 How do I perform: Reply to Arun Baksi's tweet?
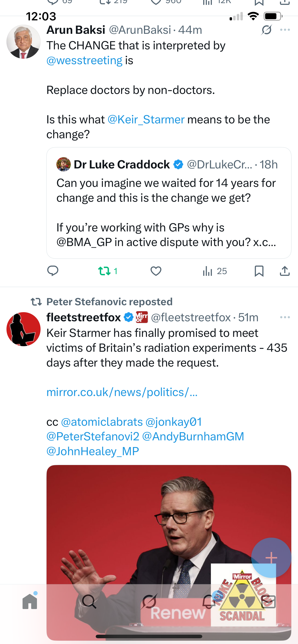click(x=53, y=271)
